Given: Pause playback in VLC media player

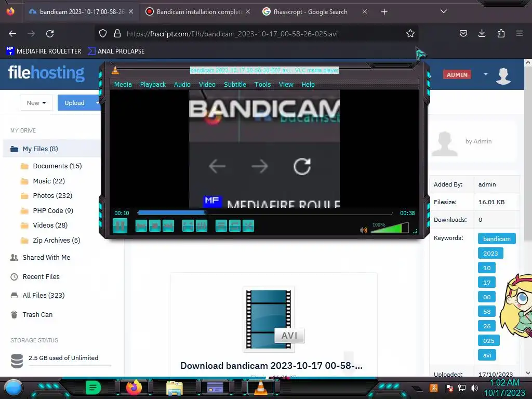Looking at the screenshot, I should pyautogui.click(x=120, y=225).
